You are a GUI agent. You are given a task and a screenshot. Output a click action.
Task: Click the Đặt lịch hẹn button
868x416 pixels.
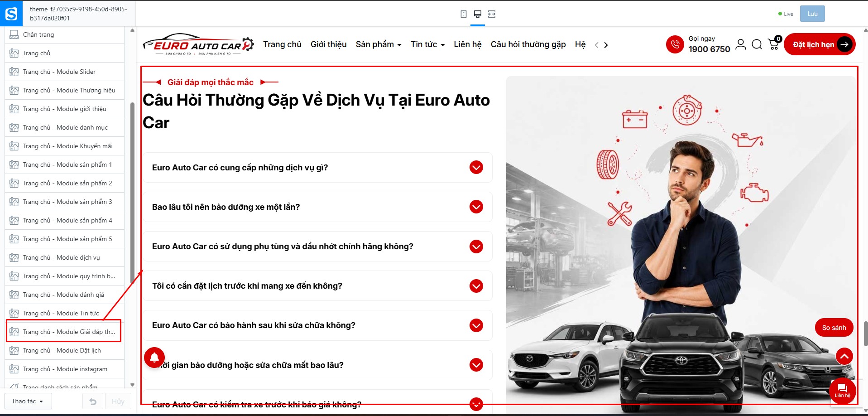[820, 44]
